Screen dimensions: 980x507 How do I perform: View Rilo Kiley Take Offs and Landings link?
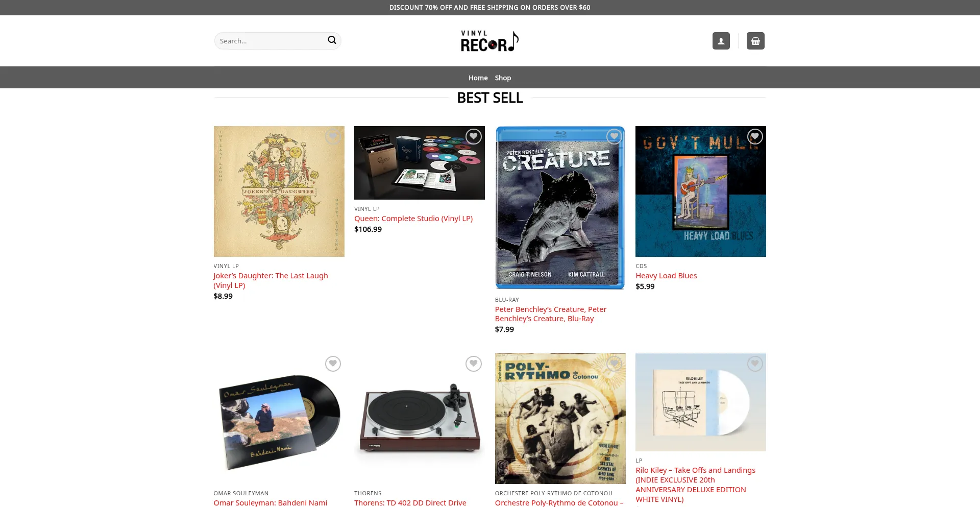click(695, 485)
